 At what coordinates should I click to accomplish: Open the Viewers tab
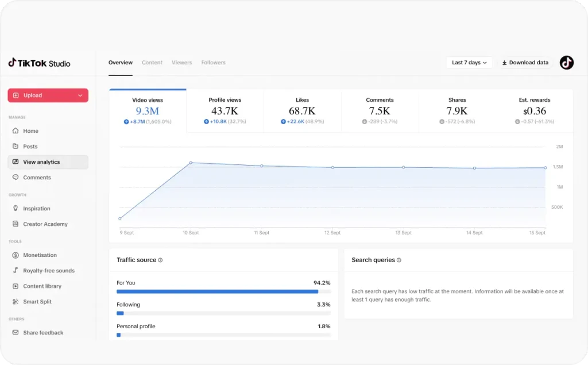click(x=182, y=63)
